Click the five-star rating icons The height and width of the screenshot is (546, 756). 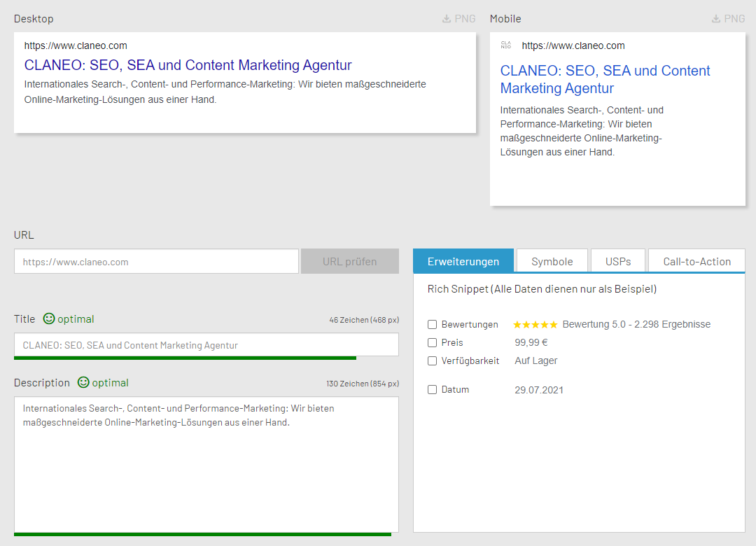535,325
